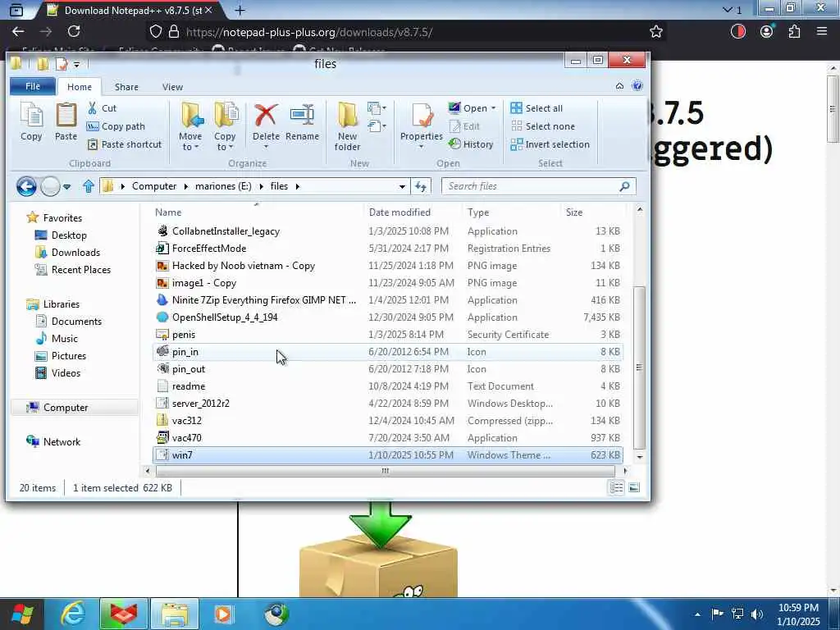Minimize the ribbon with the chevron
Screen dimensions: 840x630
click(x=620, y=85)
